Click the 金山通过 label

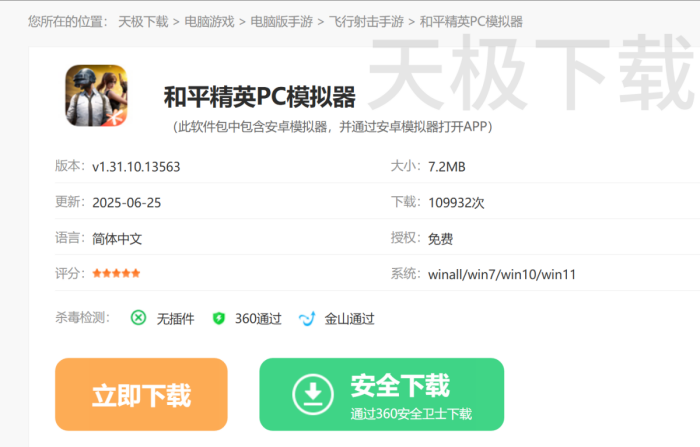tap(349, 318)
